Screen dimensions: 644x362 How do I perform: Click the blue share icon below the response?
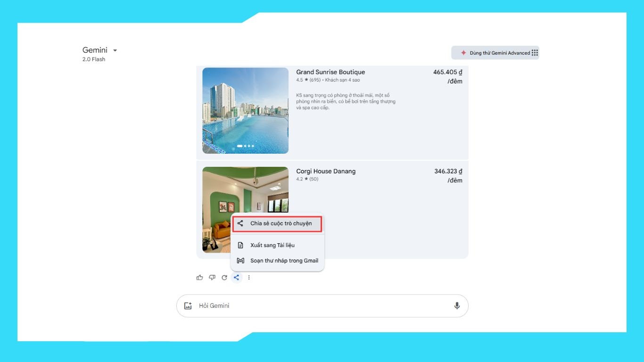(x=237, y=278)
